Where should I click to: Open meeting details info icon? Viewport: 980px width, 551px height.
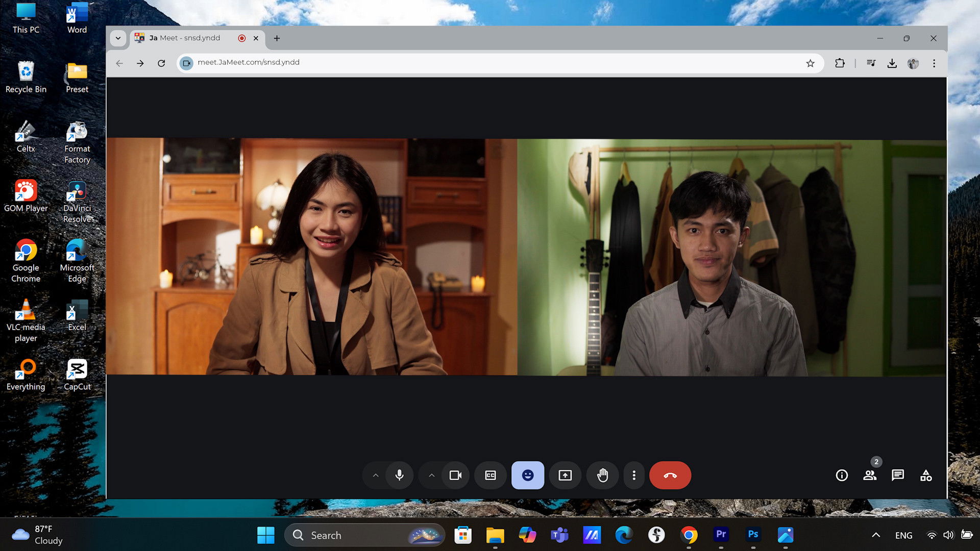[x=842, y=475]
